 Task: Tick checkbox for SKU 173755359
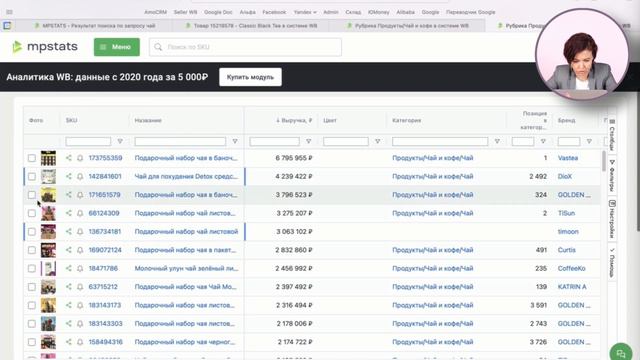point(32,158)
